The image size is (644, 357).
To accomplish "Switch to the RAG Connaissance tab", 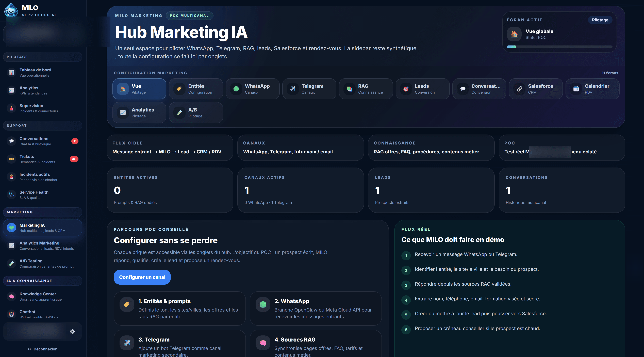I will click(366, 89).
